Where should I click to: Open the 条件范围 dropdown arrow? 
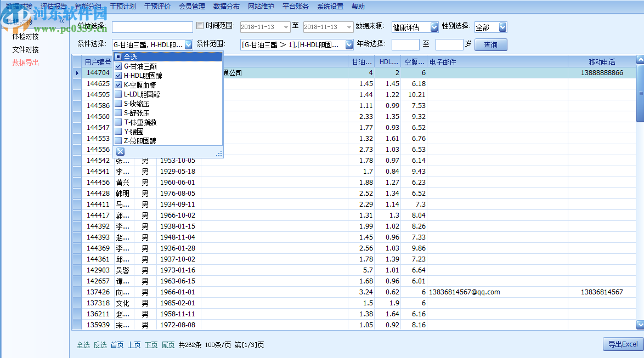348,44
